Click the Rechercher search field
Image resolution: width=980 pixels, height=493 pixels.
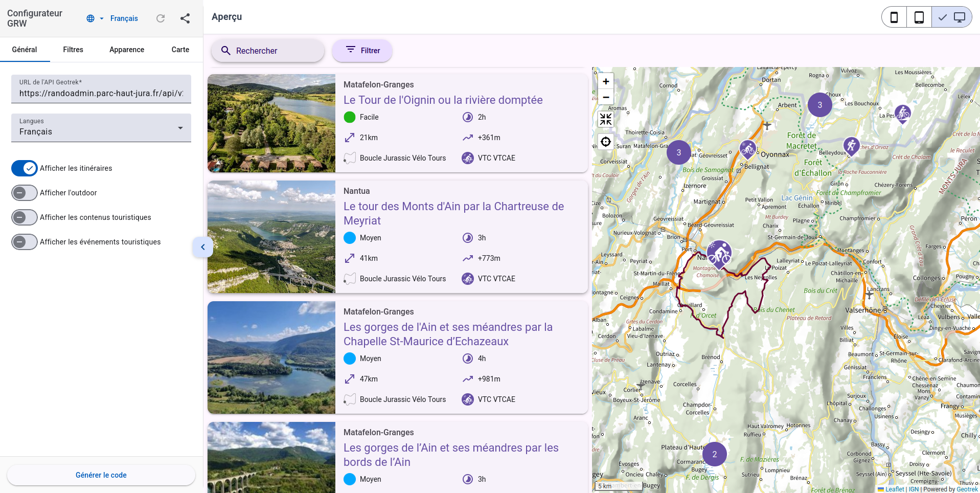pyautogui.click(x=268, y=51)
